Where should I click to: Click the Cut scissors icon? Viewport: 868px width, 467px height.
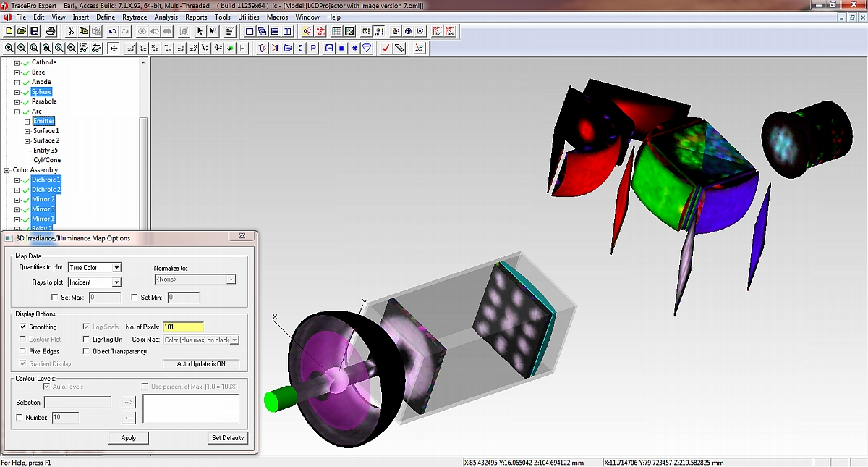pyautogui.click(x=71, y=31)
